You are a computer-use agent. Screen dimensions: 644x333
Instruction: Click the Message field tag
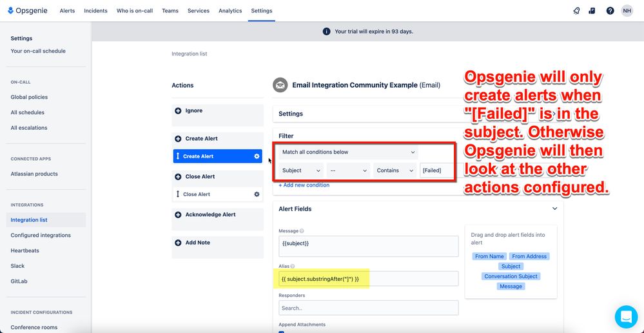coord(511,286)
